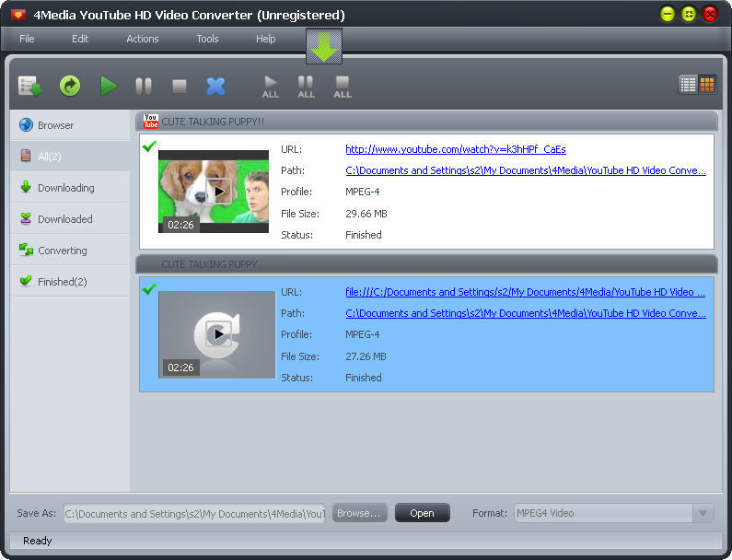Switch to list view mode
732x560 pixels.
tap(688, 85)
